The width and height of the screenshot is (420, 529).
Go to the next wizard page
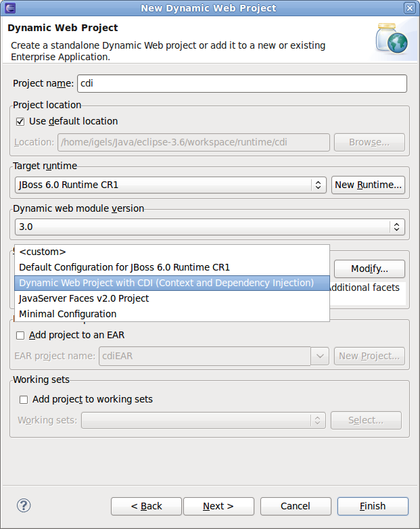[x=218, y=506]
